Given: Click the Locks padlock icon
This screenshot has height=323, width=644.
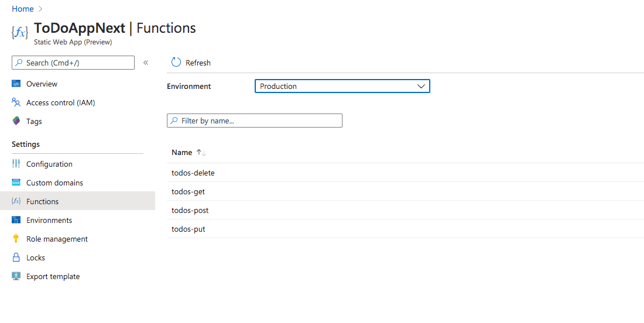Looking at the screenshot, I should (x=16, y=257).
